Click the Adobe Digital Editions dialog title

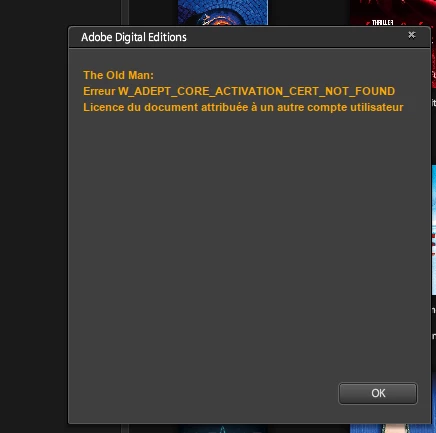point(134,37)
